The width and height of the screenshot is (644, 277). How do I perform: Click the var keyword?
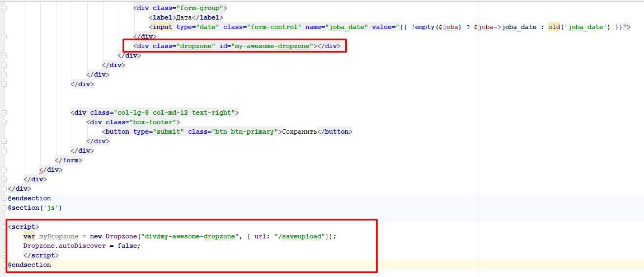click(x=29, y=236)
